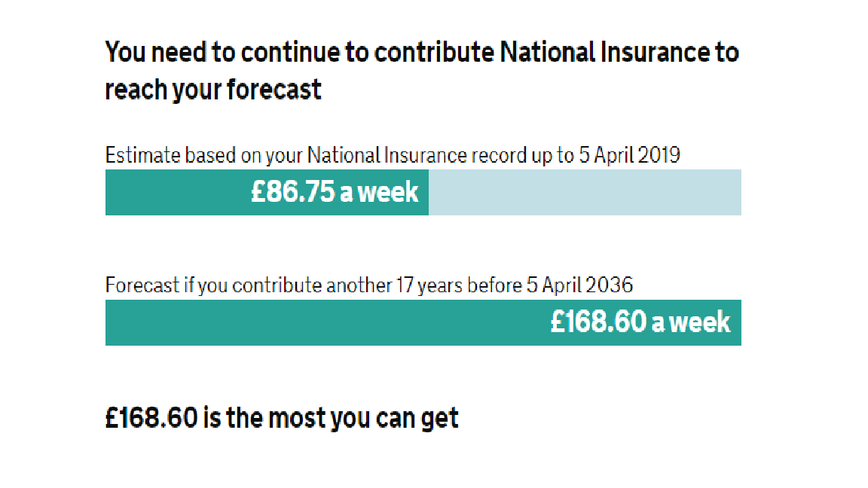Click the "£86.75 a week" amount
Viewport: 868px width, 488px height.
pos(335,192)
